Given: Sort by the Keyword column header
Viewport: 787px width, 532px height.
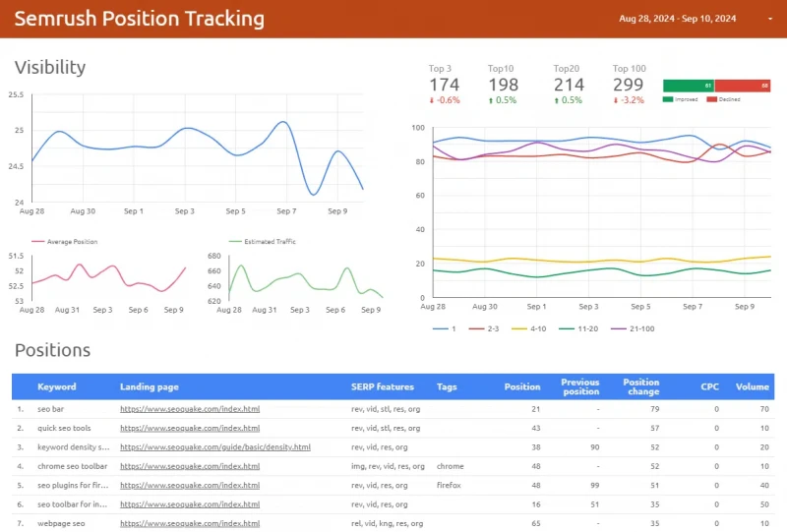Looking at the screenshot, I should (x=57, y=387).
